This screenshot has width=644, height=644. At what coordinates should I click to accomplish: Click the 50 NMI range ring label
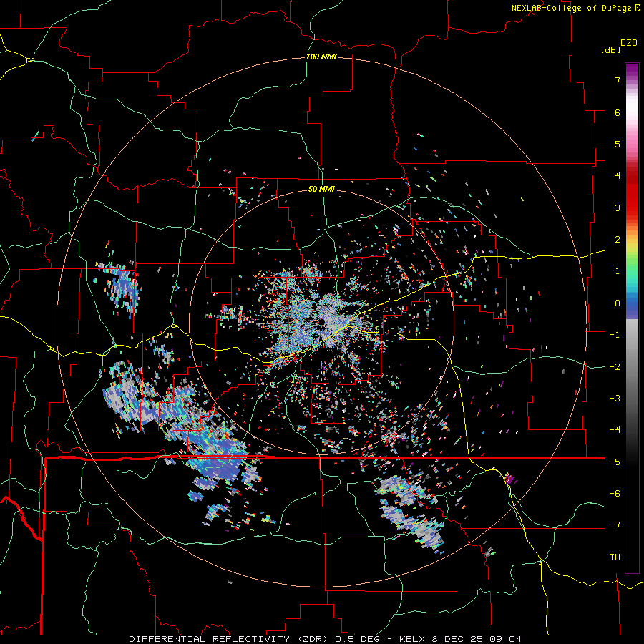pos(321,189)
